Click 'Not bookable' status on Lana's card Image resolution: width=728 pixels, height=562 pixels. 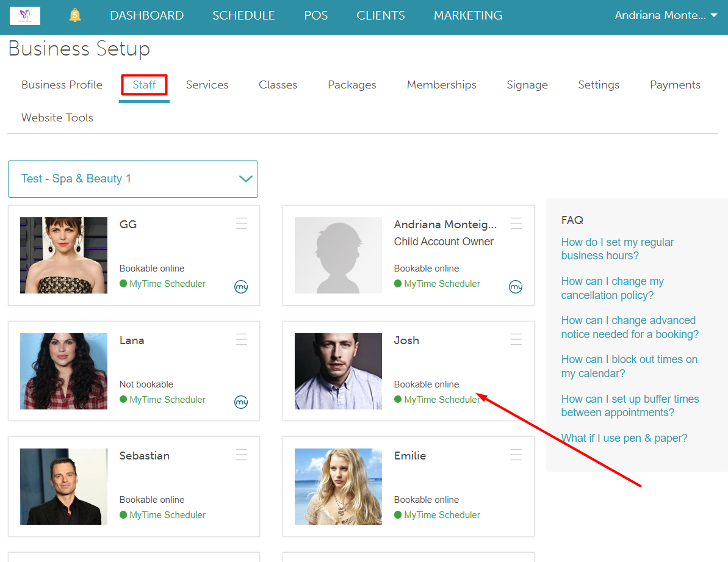146,384
